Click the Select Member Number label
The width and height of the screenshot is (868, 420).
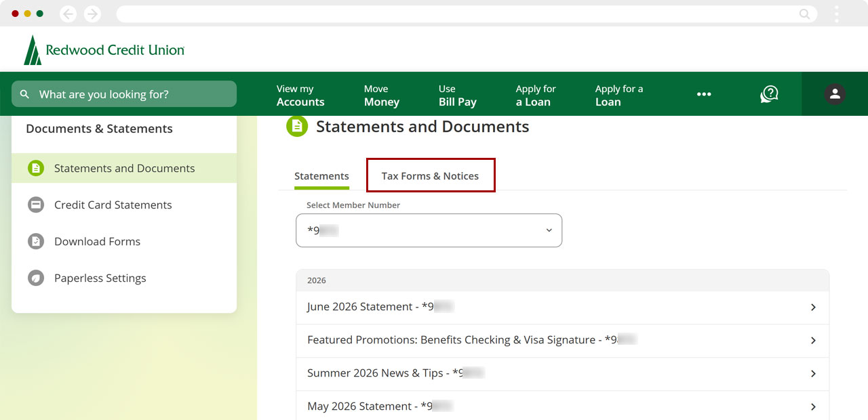pyautogui.click(x=353, y=205)
